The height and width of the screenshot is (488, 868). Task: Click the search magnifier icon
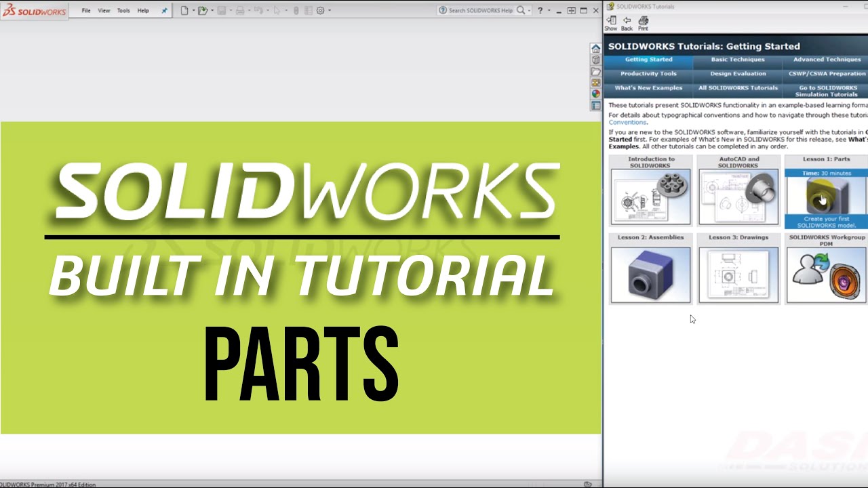pos(521,11)
